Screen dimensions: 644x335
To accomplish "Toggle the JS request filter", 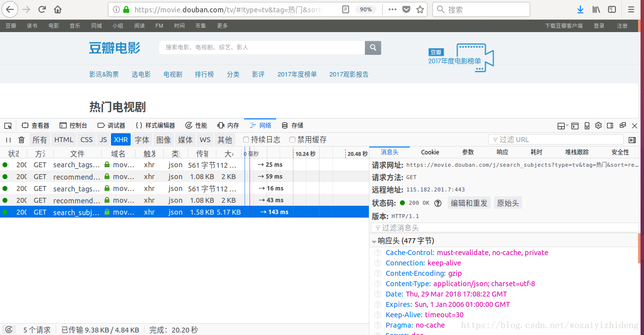I will [x=103, y=140].
